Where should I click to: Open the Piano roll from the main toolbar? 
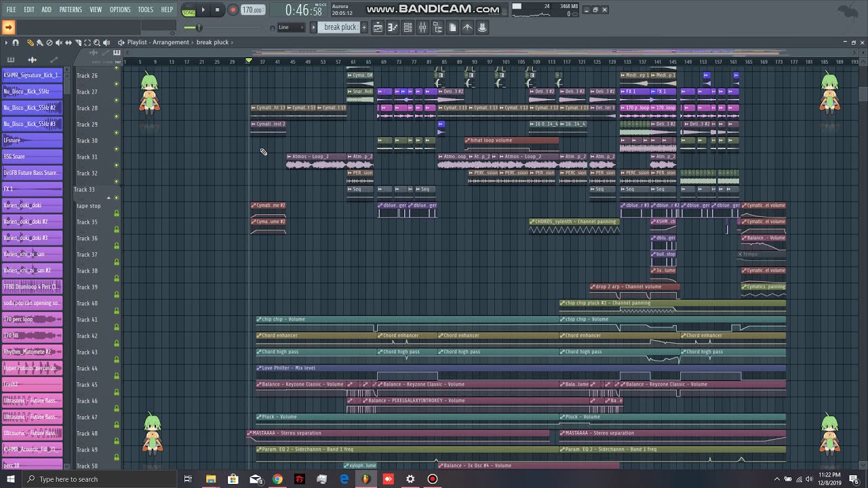[x=393, y=27]
